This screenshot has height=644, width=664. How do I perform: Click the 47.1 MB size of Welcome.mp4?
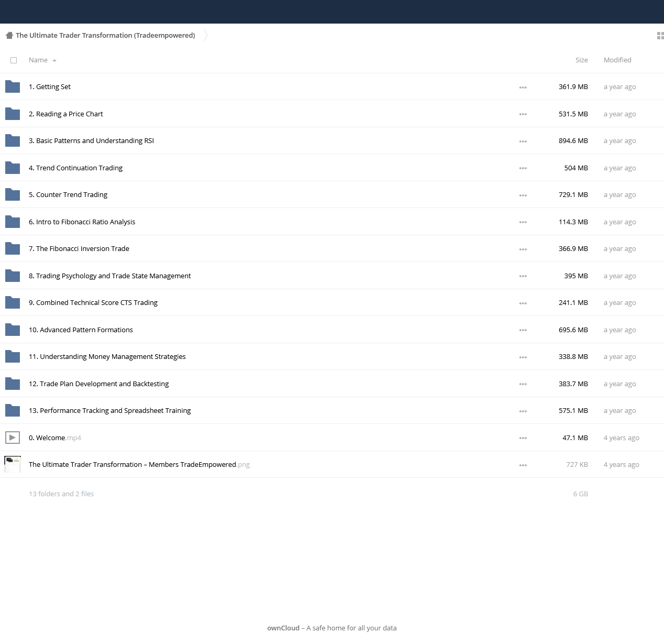click(x=575, y=438)
